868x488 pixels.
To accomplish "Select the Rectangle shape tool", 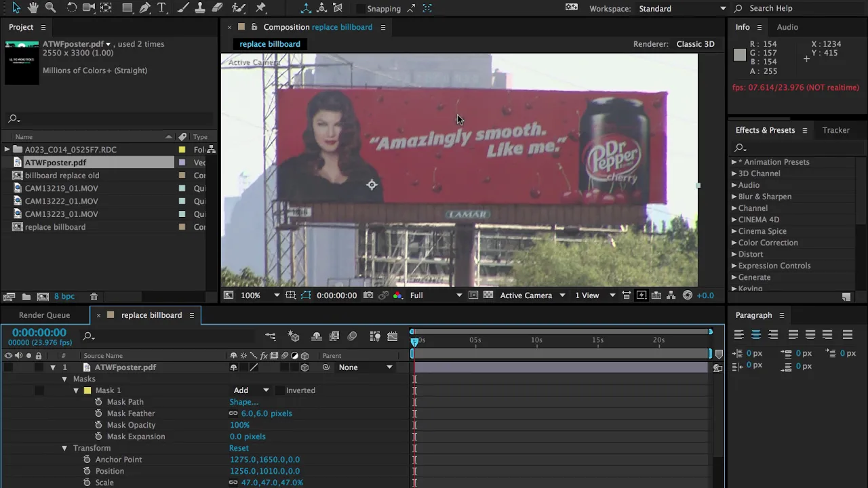I will point(127,8).
